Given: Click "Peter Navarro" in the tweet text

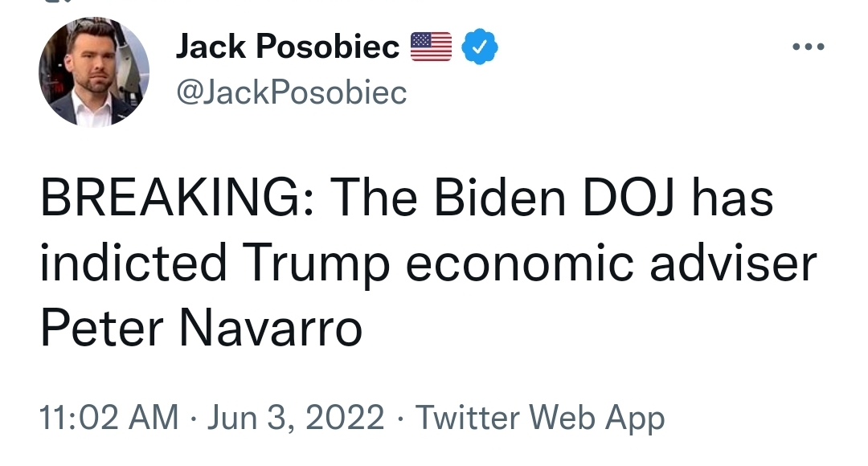Looking at the screenshot, I should [202, 328].
